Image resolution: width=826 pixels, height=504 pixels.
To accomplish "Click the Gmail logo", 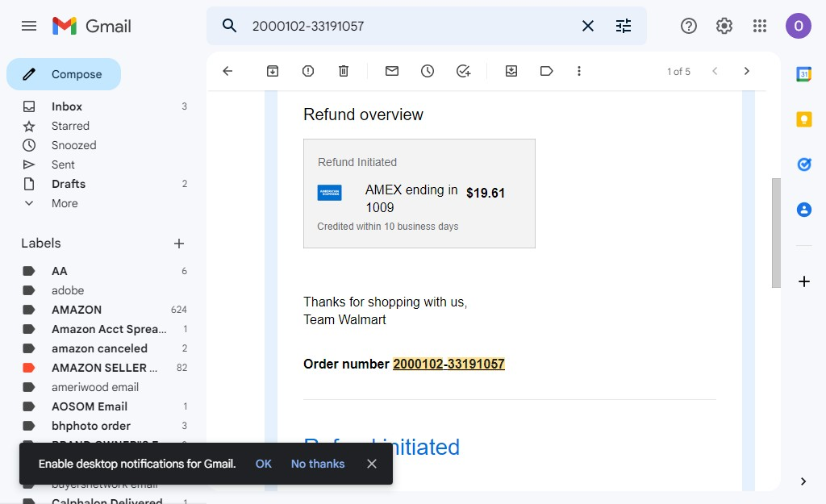I will [92, 26].
